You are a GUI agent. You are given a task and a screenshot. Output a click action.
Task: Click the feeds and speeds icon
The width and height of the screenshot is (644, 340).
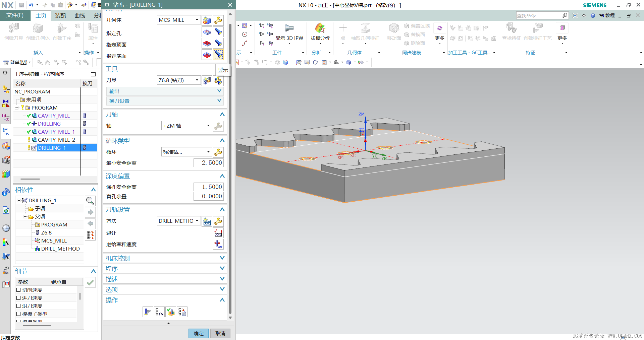pos(218,244)
